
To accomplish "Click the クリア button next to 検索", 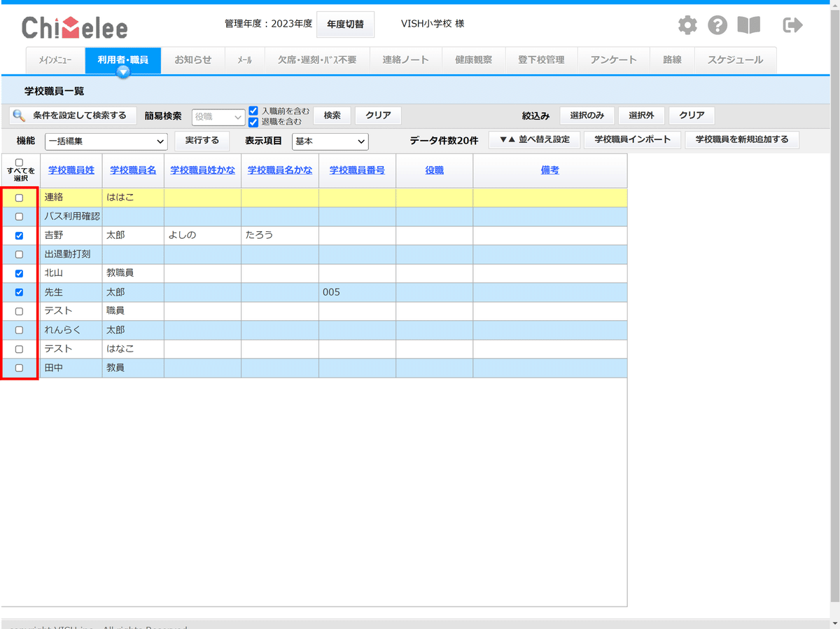I will pos(379,116).
